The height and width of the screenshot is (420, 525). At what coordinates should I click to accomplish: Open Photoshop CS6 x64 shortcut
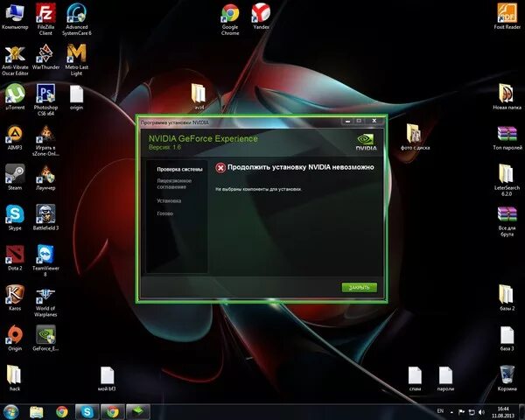point(45,100)
